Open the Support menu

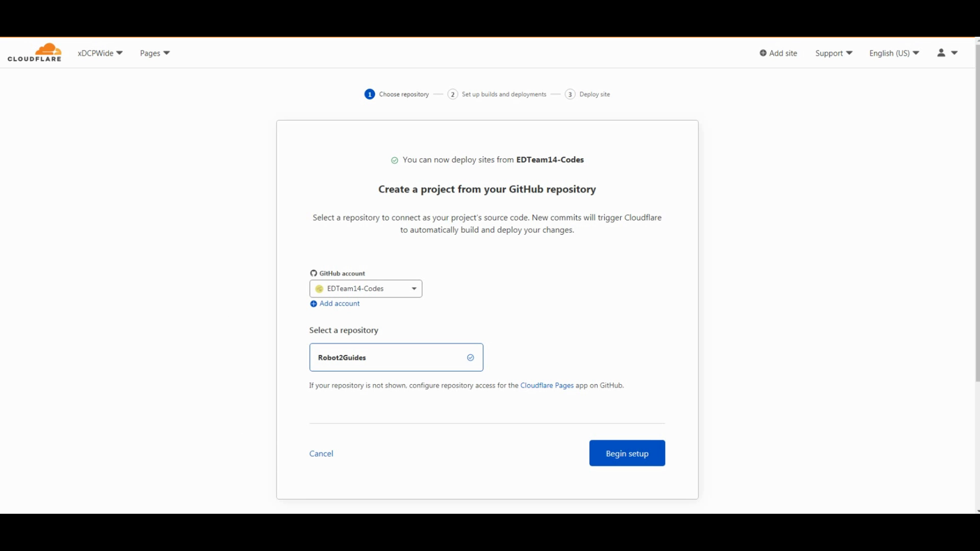(834, 53)
